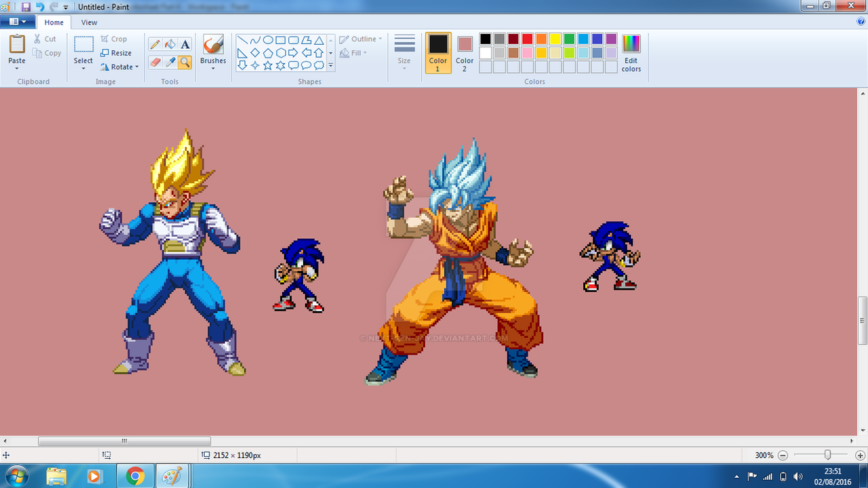Choose the Oval callout shape
868x488 pixels.
[x=306, y=66]
